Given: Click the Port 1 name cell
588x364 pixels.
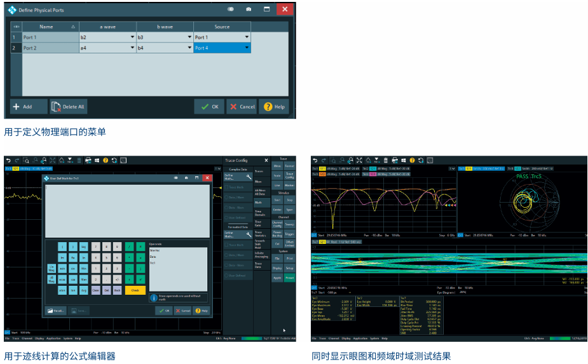Looking at the screenshot, I should (x=50, y=37).
